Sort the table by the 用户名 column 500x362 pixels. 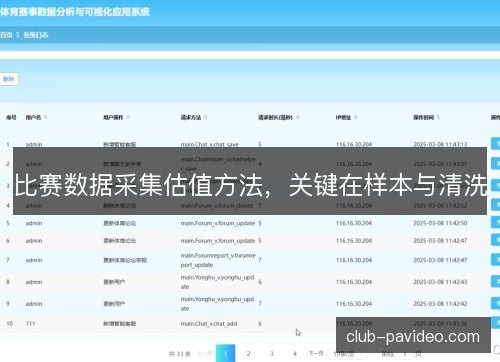tap(46, 117)
